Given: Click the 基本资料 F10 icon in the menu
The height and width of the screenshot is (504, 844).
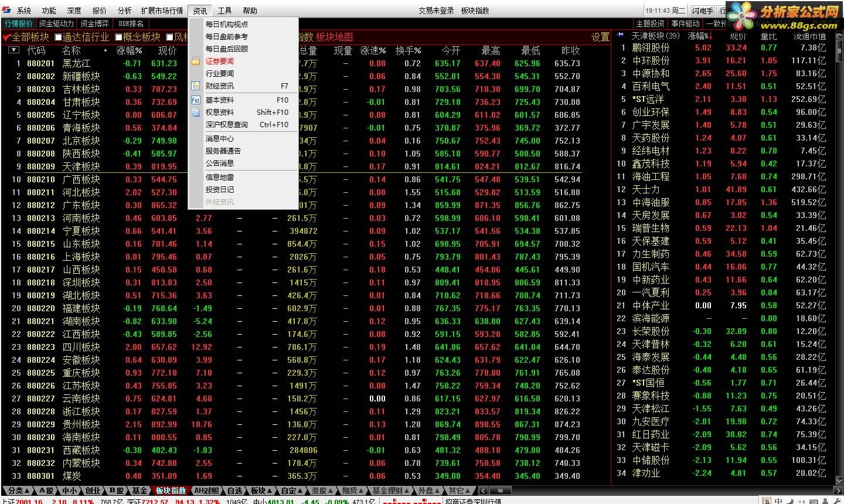Looking at the screenshot, I should [x=196, y=100].
